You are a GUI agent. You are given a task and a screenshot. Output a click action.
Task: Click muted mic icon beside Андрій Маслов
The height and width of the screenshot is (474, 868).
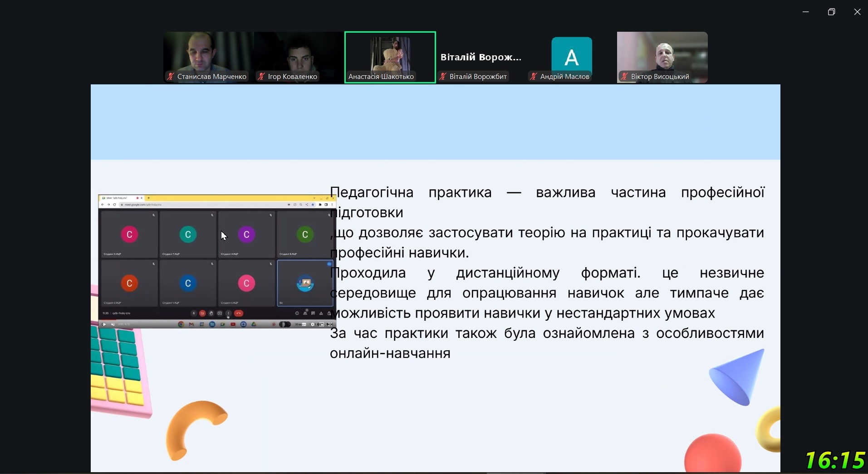(x=534, y=77)
